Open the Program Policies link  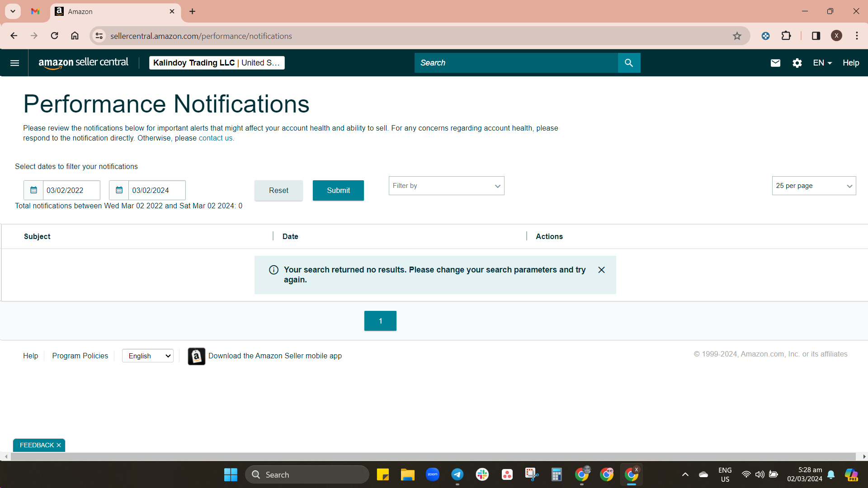[x=80, y=356]
